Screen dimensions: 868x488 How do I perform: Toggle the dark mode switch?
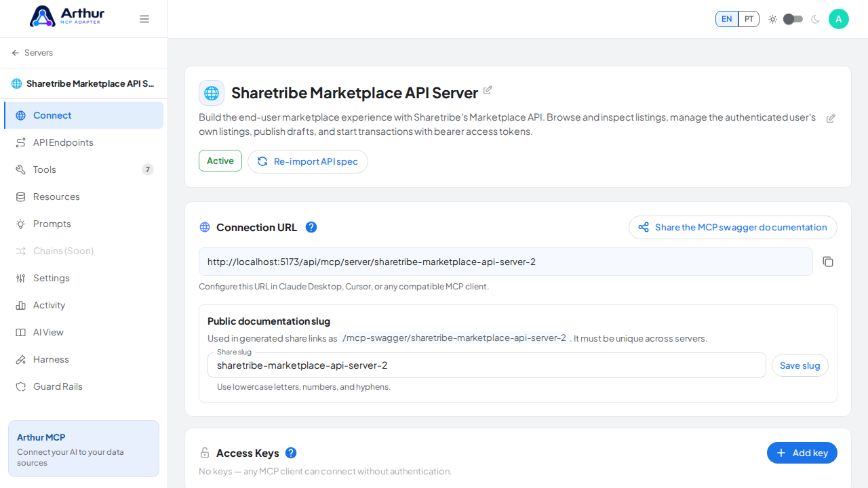click(793, 19)
